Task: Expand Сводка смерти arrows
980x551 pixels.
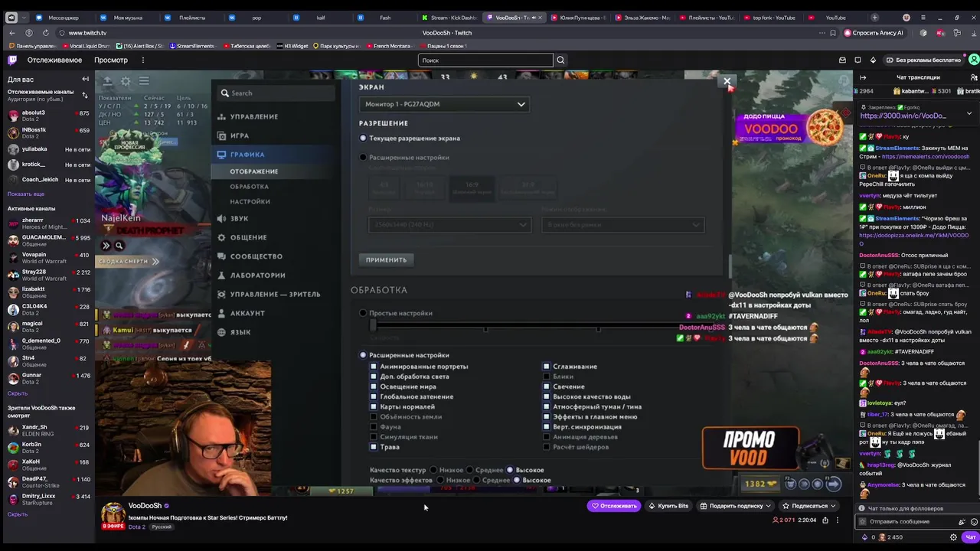Action: point(155,261)
